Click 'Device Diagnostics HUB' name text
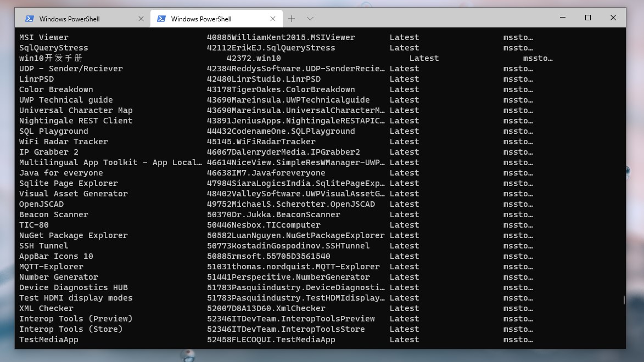 coord(73,288)
